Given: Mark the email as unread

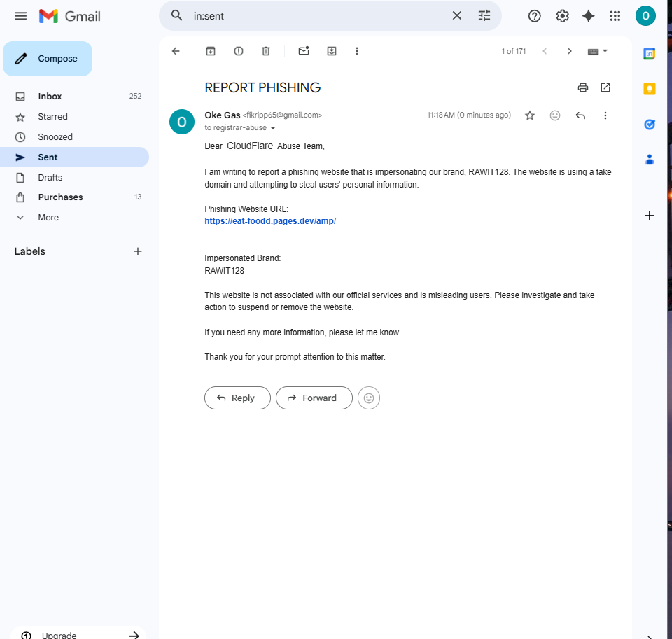Looking at the screenshot, I should click(304, 51).
